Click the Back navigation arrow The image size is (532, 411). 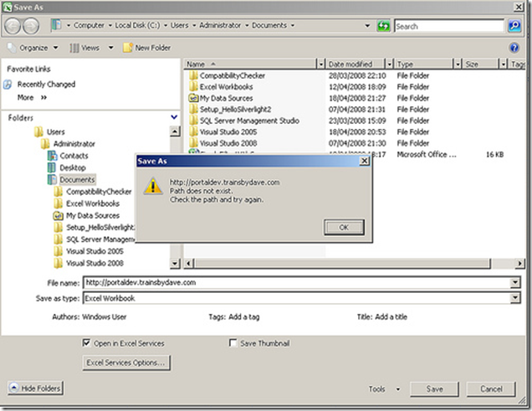point(13,26)
